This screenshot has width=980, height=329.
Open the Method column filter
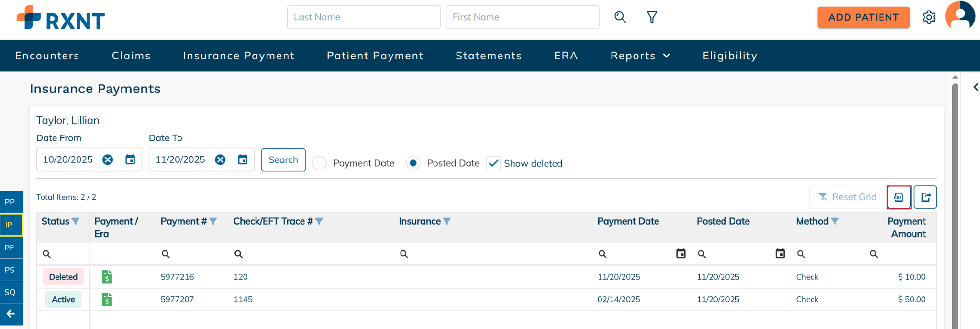point(835,221)
